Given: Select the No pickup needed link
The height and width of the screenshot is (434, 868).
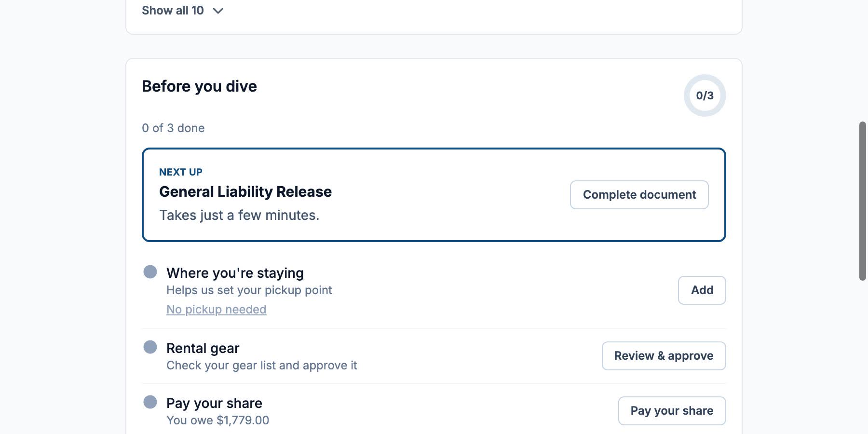Looking at the screenshot, I should coord(217,310).
